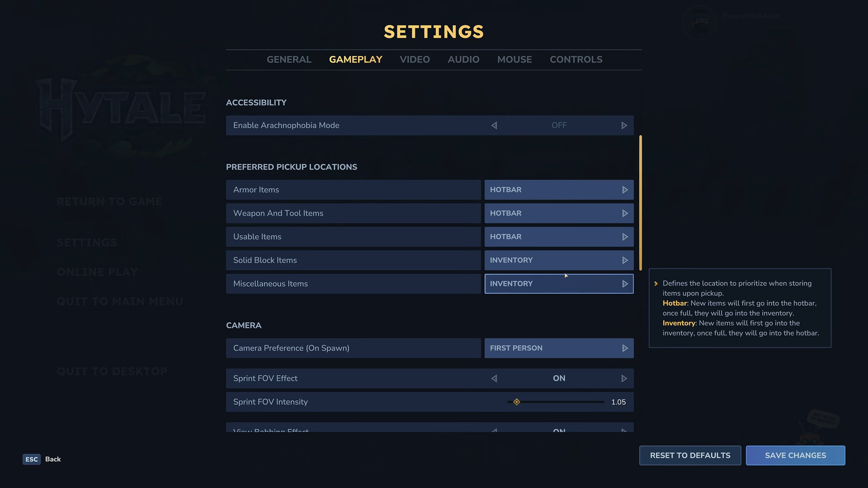Click right arrow on Arachnophobia Mode
Screen dimensions: 868x488
(x=624, y=126)
